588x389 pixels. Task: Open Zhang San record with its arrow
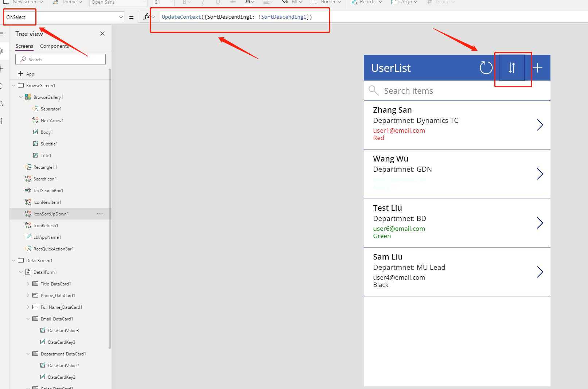pyautogui.click(x=540, y=125)
